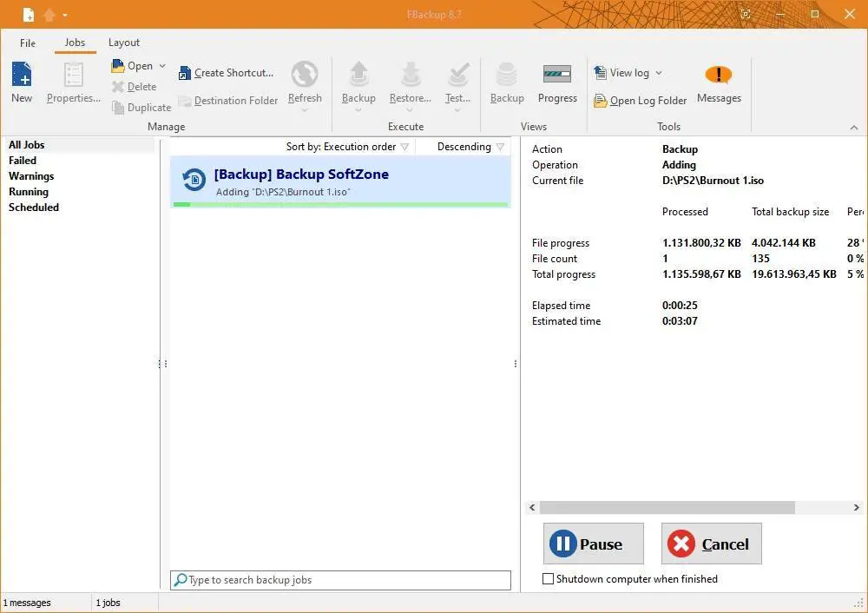This screenshot has height=613, width=868.
Task: Open job Properties icon
Action: point(73,75)
